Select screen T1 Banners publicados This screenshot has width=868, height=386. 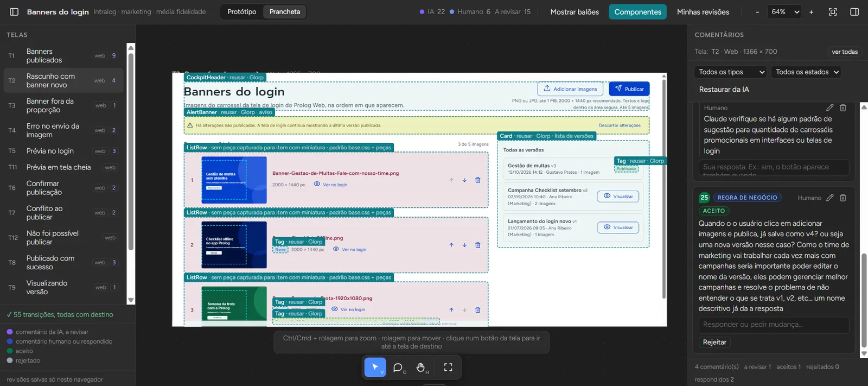(x=63, y=56)
